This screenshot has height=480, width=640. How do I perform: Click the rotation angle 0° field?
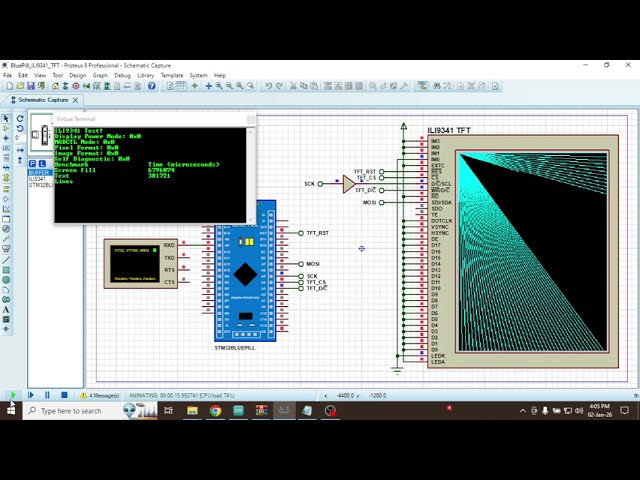pos(20,138)
